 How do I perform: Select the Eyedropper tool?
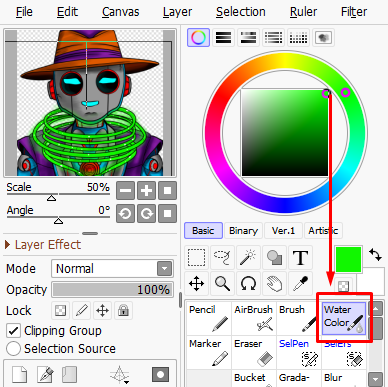300,284
